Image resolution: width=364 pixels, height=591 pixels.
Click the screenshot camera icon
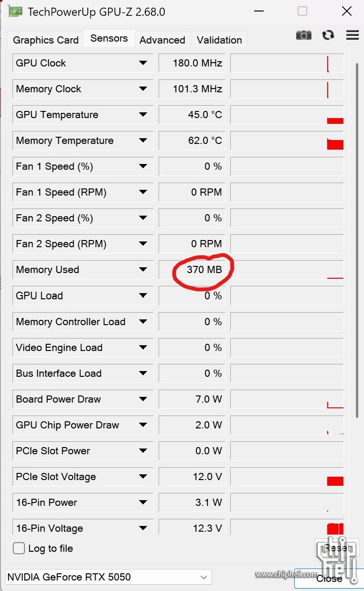[x=304, y=35]
